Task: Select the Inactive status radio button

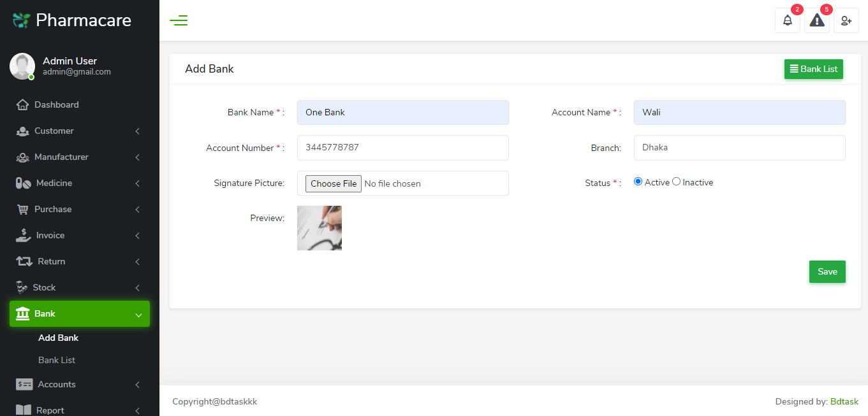Action: [677, 182]
